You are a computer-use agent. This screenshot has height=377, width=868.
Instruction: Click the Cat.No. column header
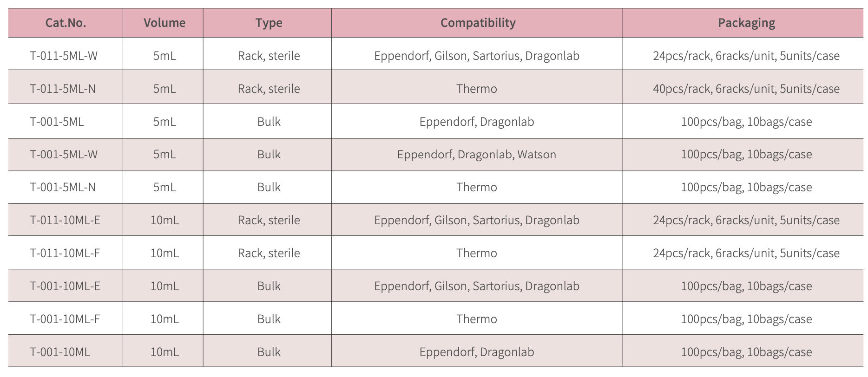point(66,23)
